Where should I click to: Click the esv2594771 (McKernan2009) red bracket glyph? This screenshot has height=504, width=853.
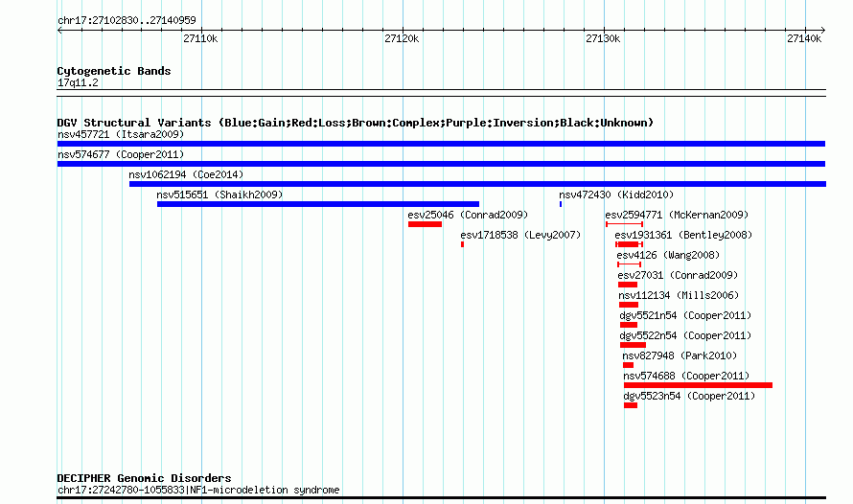(x=625, y=224)
